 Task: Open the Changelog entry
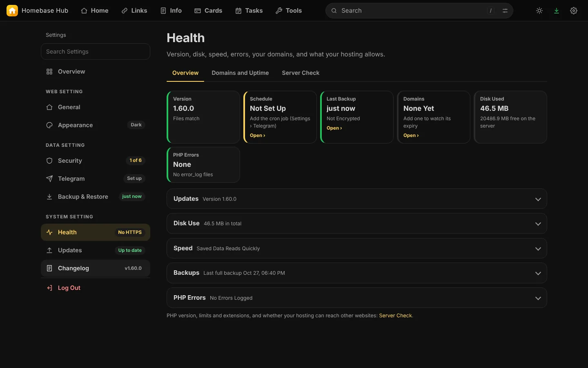point(96,268)
